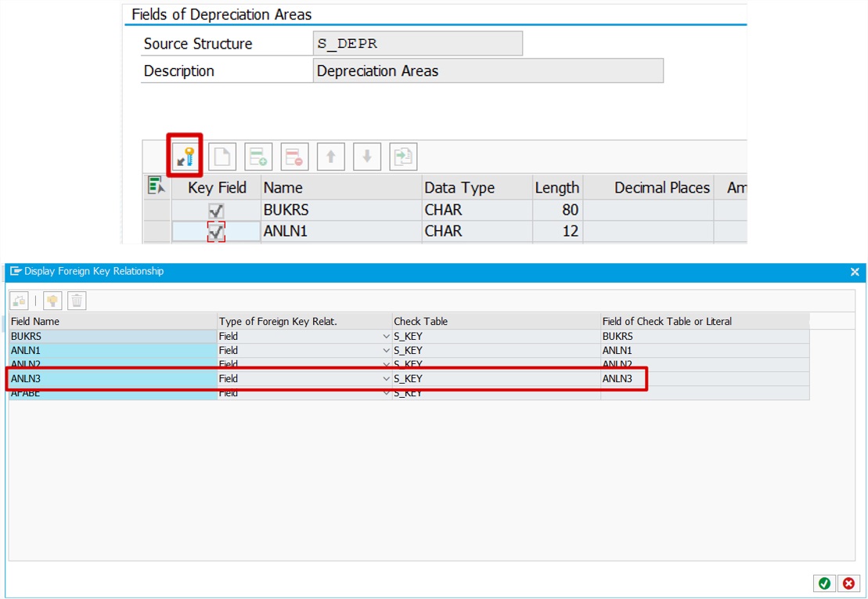Open the foreign key relationship icon in the dialog

(x=20, y=300)
